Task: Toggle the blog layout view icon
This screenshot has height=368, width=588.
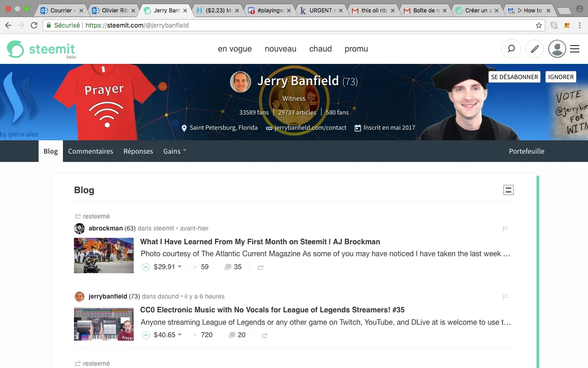Action: [509, 190]
